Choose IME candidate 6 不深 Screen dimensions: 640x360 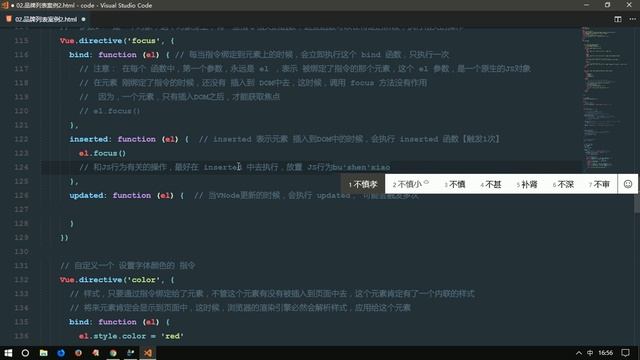[563, 184]
